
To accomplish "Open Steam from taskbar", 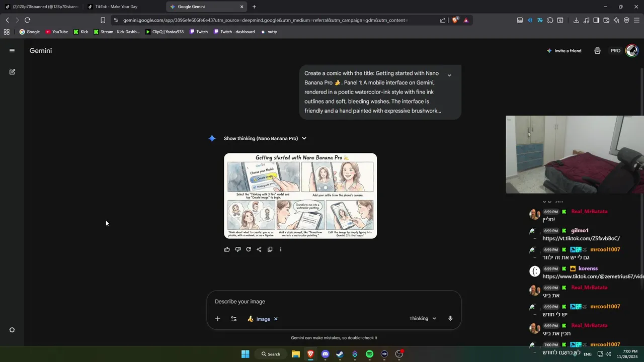I will (x=340, y=354).
